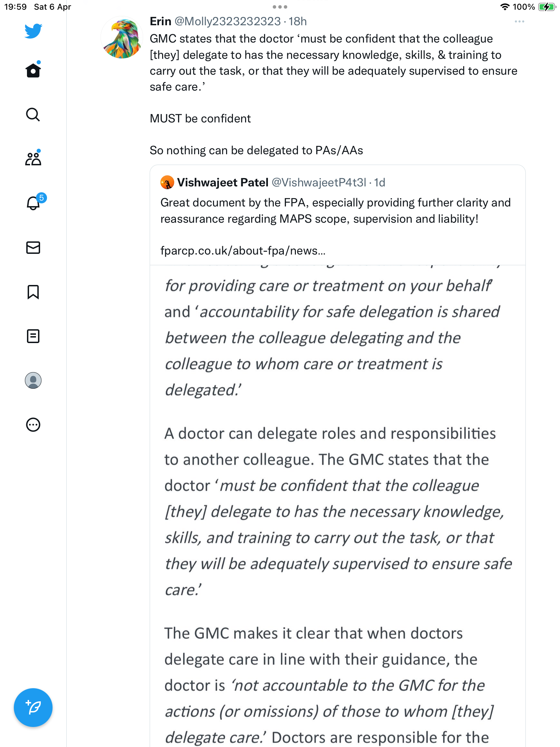Open Messages envelope icon

33,248
